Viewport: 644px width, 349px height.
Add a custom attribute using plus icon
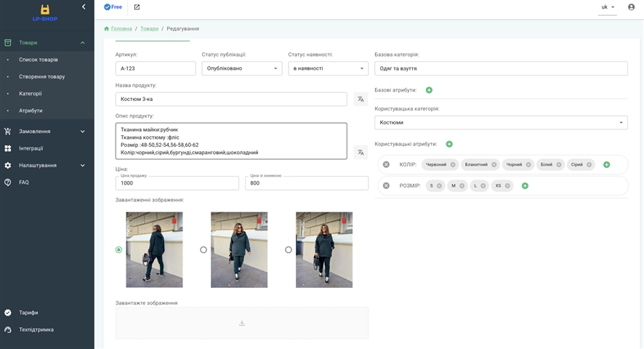449,144
